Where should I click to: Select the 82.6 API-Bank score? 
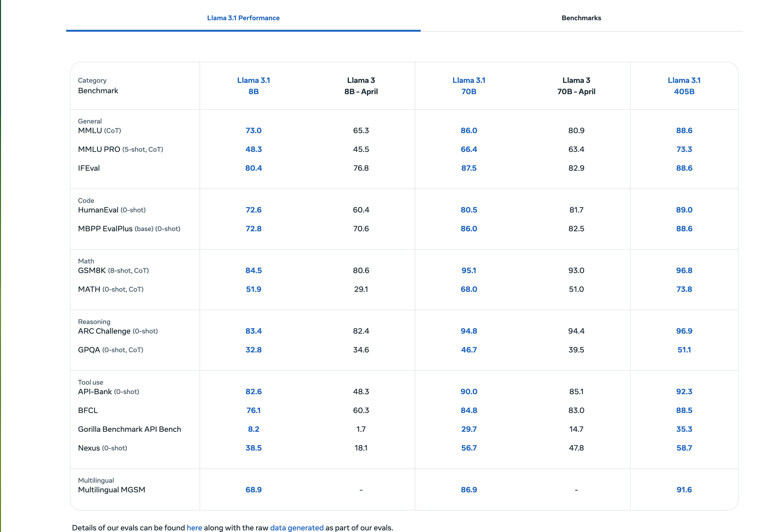pos(254,392)
